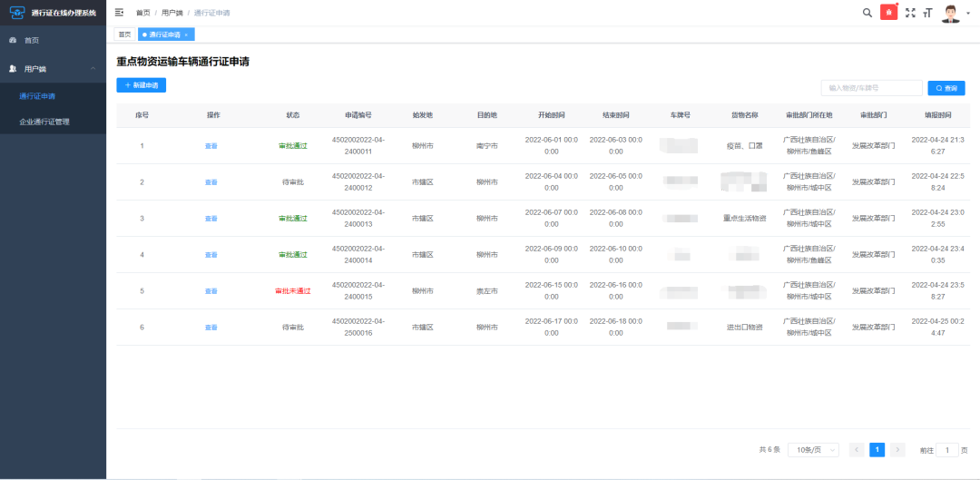
Task: Open the red notification bell icon
Action: coord(888,13)
